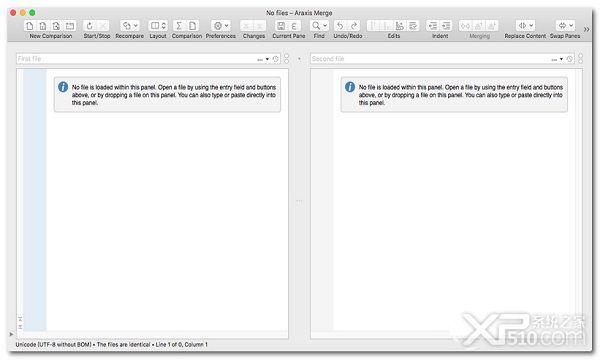
Task: Open the Second file history clock icon
Action: (x=569, y=59)
